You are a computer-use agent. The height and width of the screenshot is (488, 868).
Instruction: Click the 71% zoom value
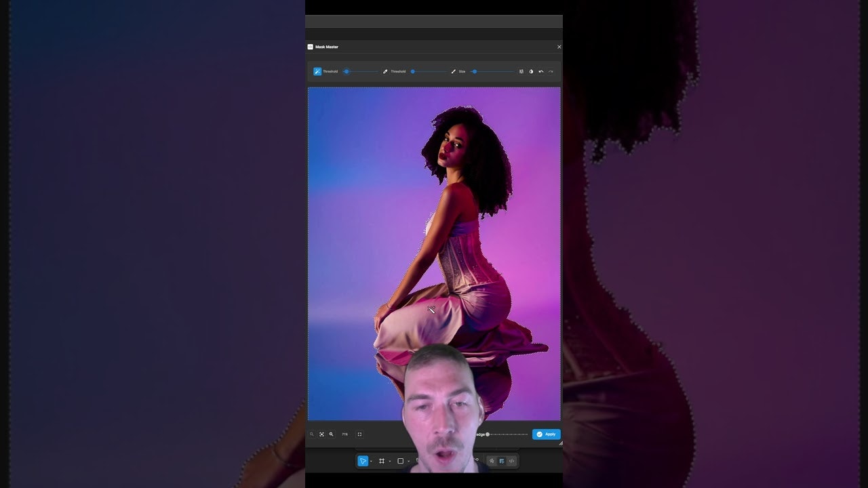tap(344, 434)
